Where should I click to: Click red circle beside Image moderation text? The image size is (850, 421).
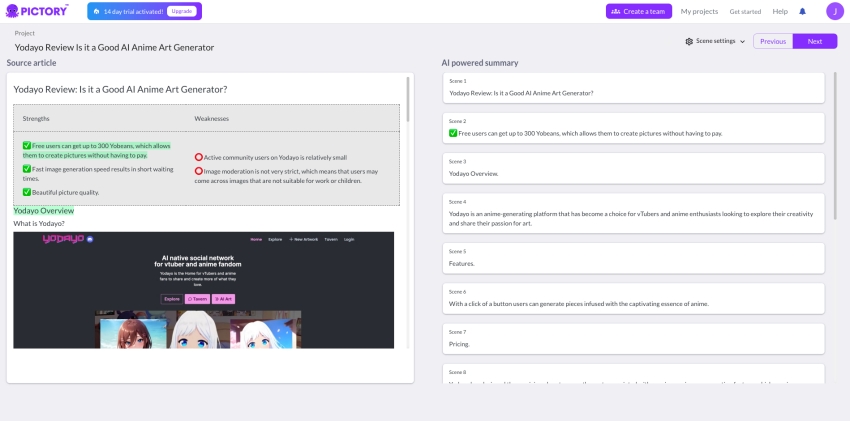click(198, 171)
